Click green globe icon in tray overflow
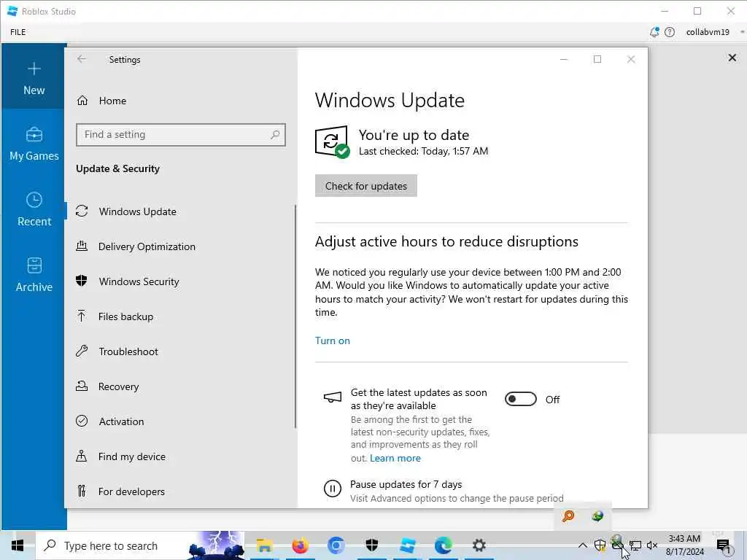This screenshot has height=560, width=747. click(x=597, y=516)
